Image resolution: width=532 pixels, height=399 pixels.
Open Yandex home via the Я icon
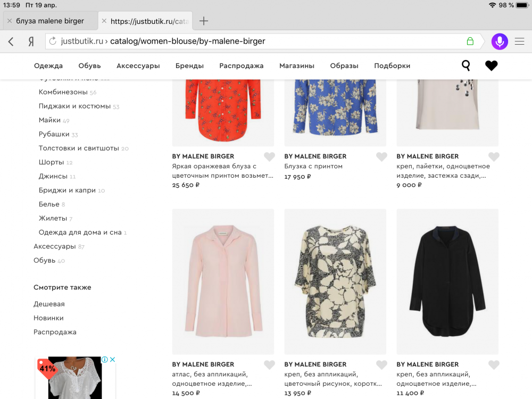31,41
